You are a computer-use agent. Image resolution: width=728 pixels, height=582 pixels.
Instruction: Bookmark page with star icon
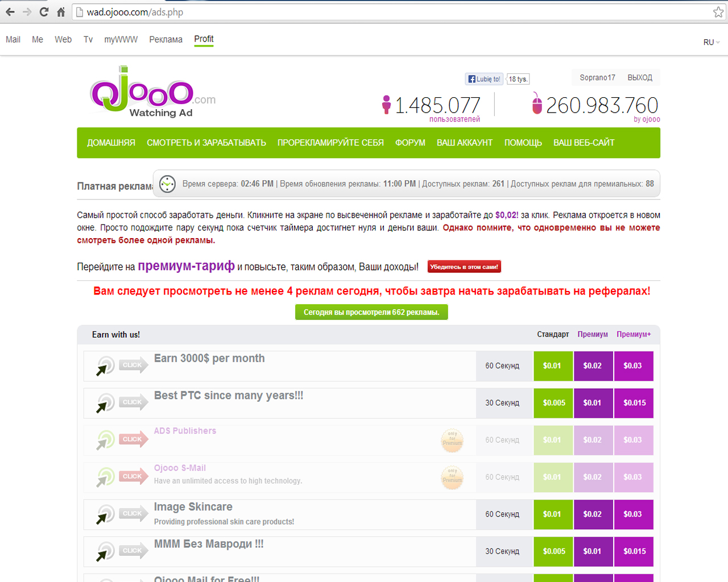tap(718, 12)
